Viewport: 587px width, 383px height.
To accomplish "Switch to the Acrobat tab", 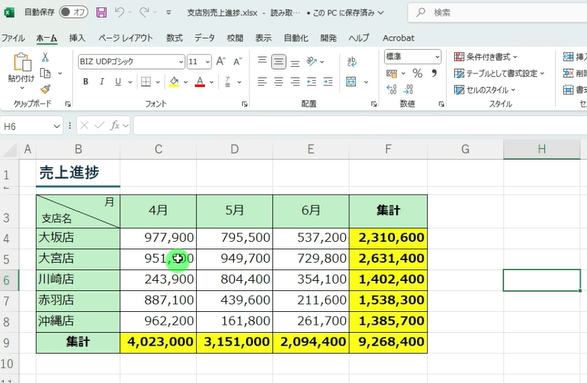I will [x=398, y=38].
